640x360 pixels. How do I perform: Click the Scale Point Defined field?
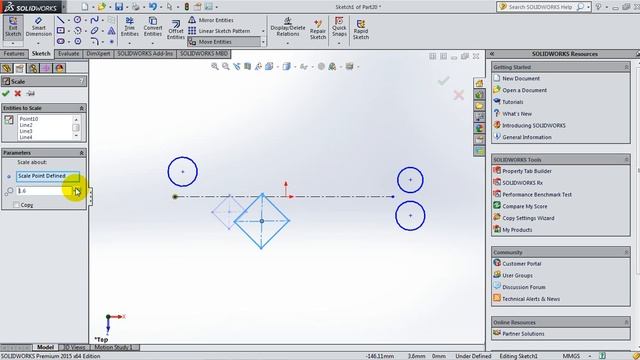tap(48, 176)
